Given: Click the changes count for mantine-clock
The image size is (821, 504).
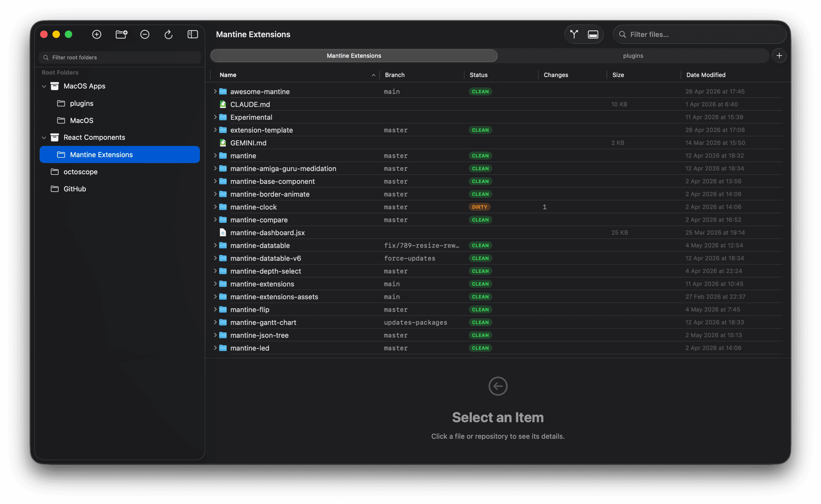Looking at the screenshot, I should [545, 207].
